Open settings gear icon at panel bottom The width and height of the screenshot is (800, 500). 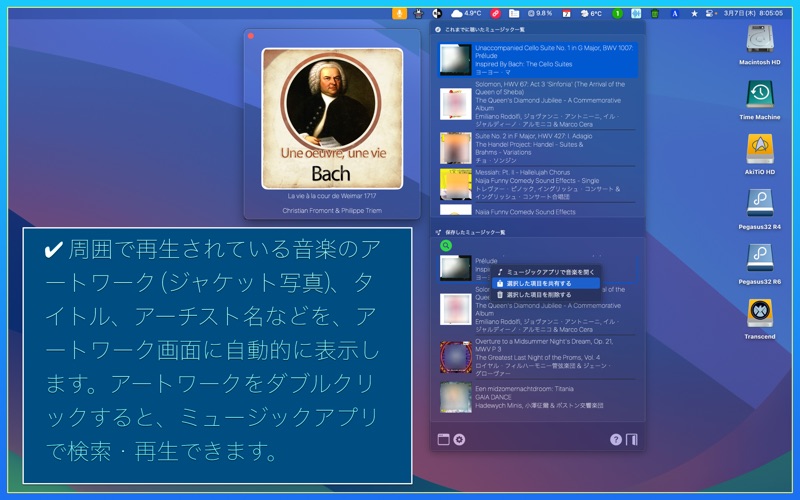click(459, 440)
